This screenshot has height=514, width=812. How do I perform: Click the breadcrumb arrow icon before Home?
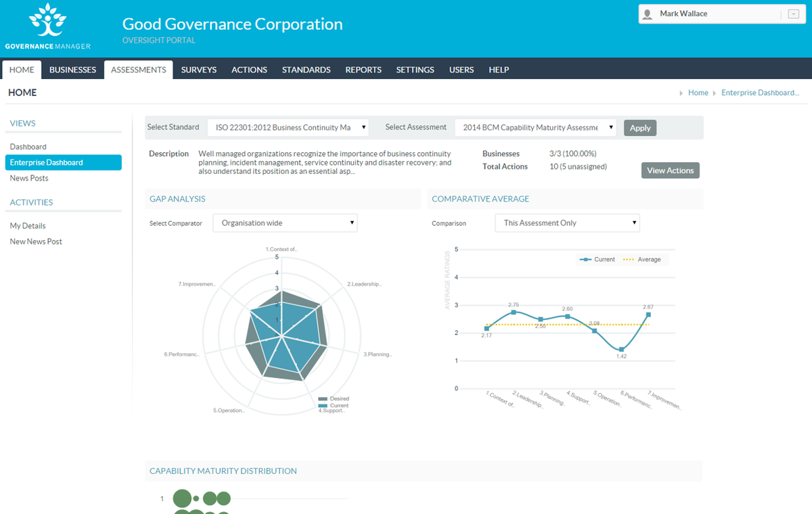click(681, 93)
